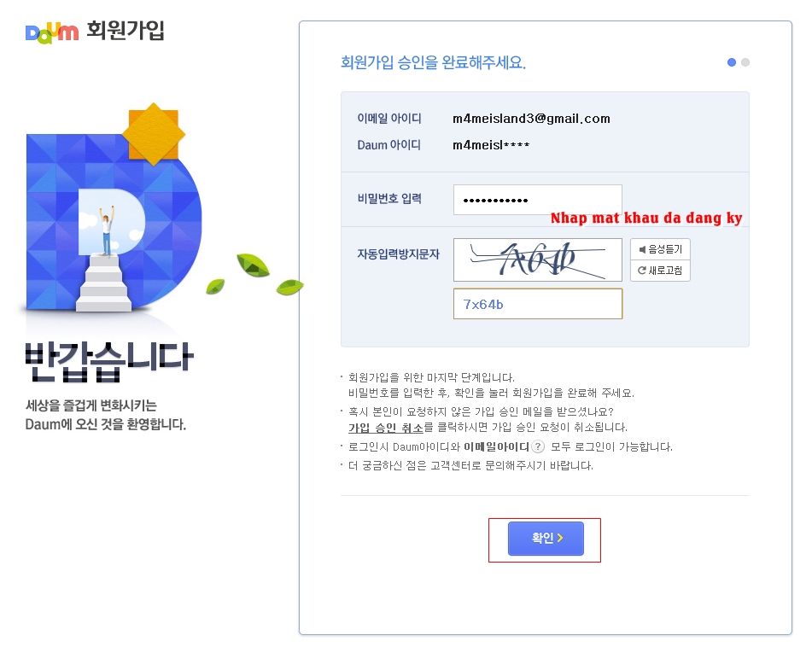Click the 반갑습니다 welcome heading
The width and height of the screenshot is (812, 653).
(108, 361)
